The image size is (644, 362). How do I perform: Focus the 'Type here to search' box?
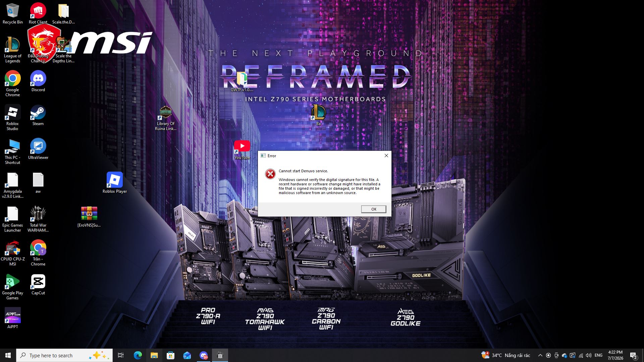(64, 355)
